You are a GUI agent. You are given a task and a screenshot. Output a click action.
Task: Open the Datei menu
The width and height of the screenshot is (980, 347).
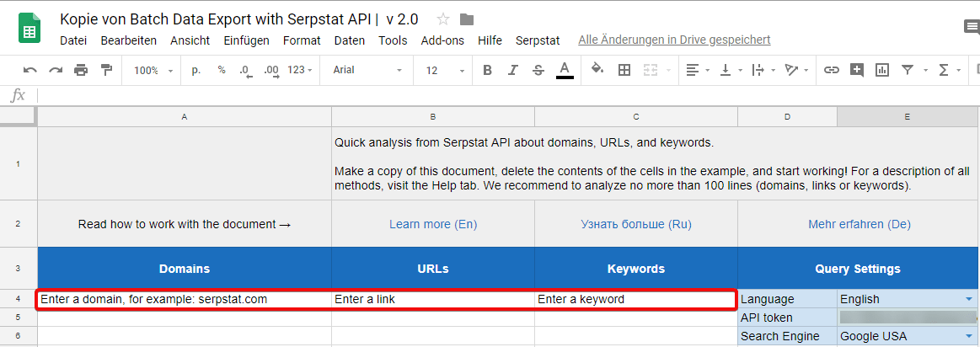73,40
